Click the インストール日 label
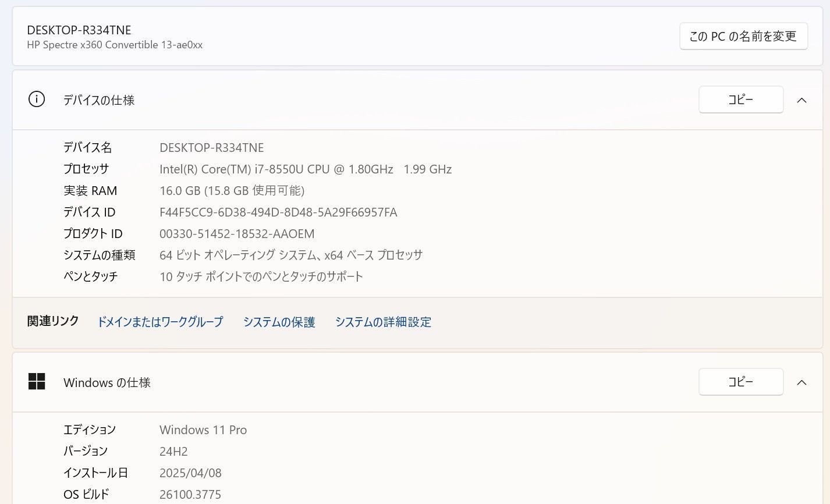Image resolution: width=830 pixels, height=504 pixels. tap(96, 473)
